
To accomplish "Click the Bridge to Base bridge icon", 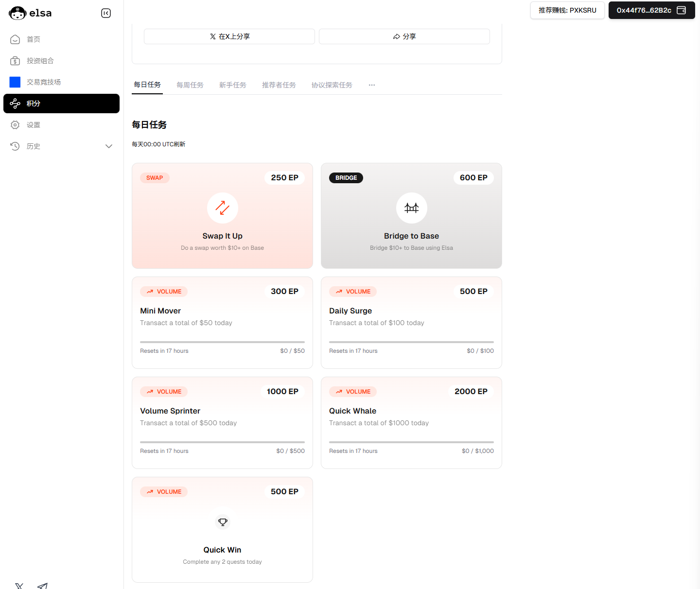I will point(411,208).
